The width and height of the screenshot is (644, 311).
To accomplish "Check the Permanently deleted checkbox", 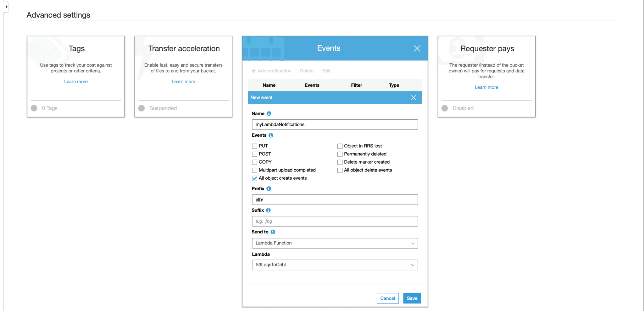I will pos(340,154).
